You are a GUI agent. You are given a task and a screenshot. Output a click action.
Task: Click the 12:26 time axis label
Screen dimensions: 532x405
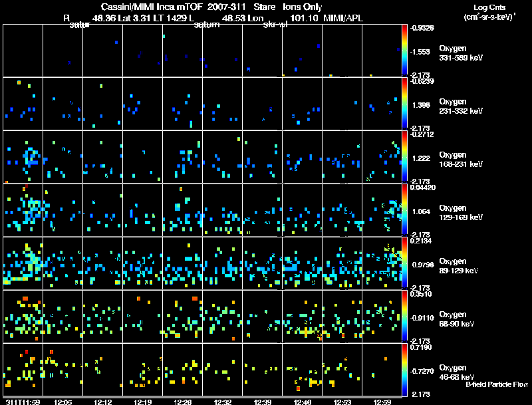[x=182, y=402]
